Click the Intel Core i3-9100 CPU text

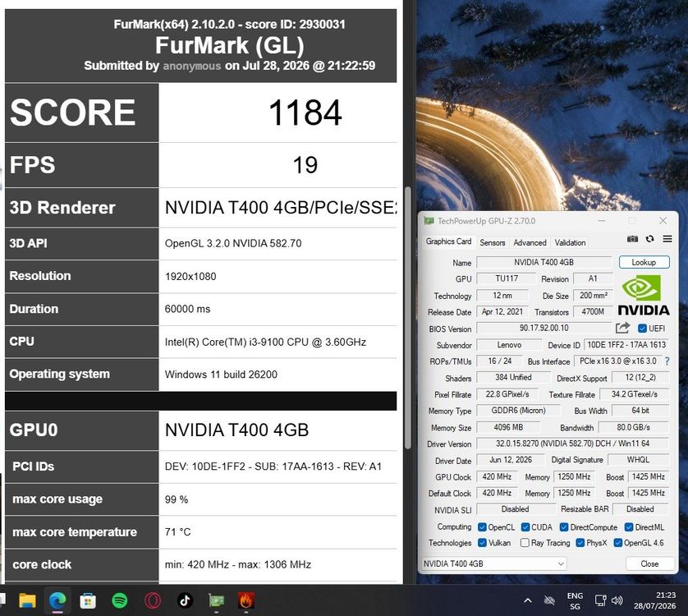pyautogui.click(x=265, y=342)
